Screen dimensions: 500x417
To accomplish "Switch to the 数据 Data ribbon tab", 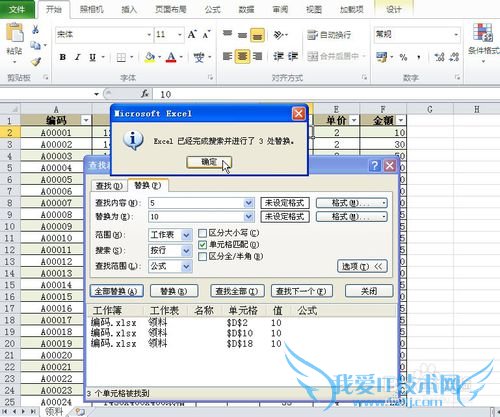I will (247, 10).
